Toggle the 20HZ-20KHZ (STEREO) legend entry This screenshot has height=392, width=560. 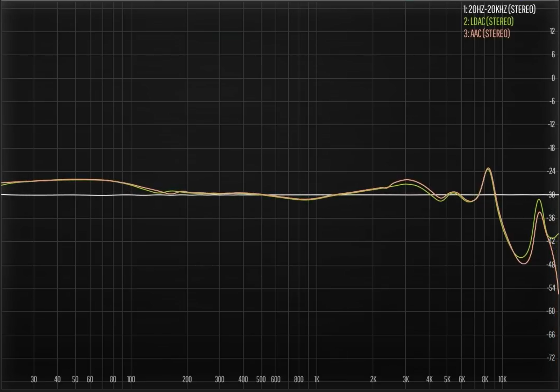(x=499, y=9)
